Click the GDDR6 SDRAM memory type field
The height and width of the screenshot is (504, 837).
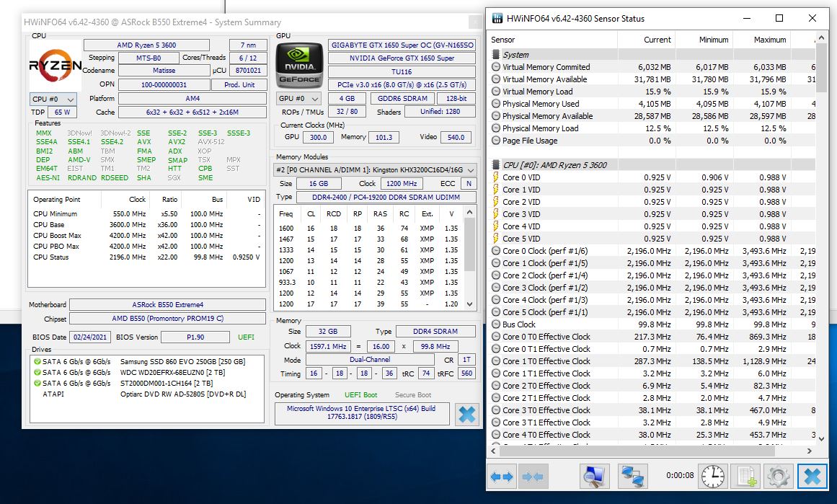click(x=402, y=99)
